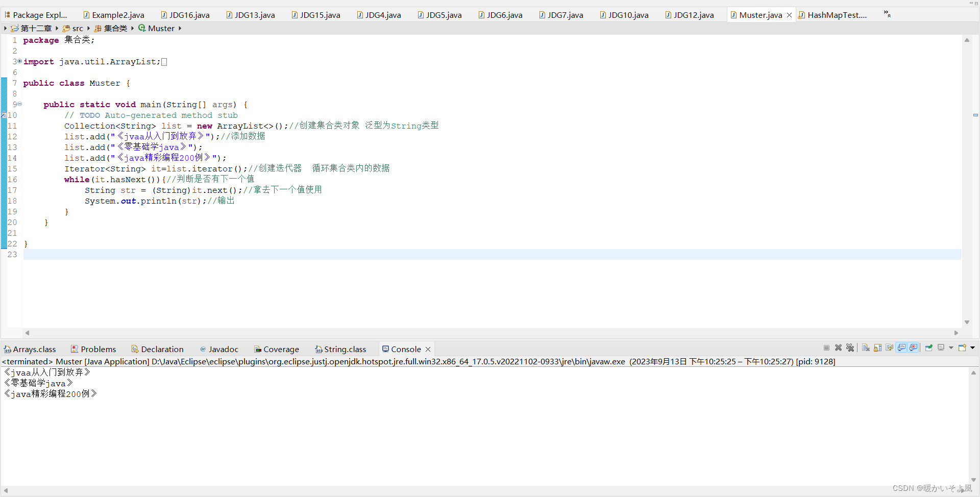Open the Display Selected Console dropdown

950,347
